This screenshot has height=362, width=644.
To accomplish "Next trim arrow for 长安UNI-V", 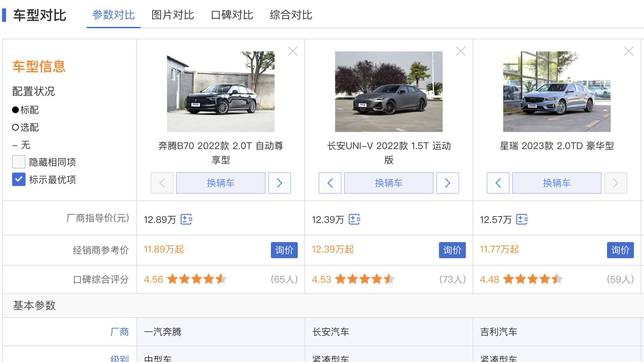I will pos(447,183).
